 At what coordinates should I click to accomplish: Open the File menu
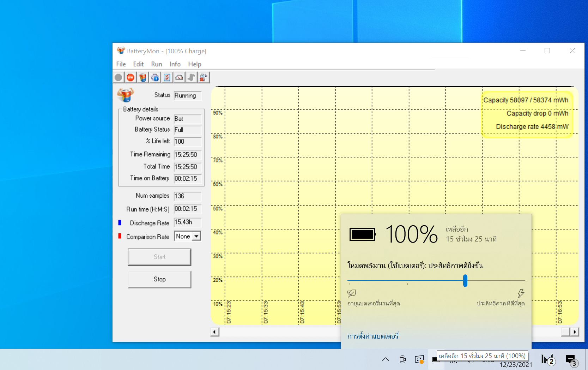pos(121,64)
